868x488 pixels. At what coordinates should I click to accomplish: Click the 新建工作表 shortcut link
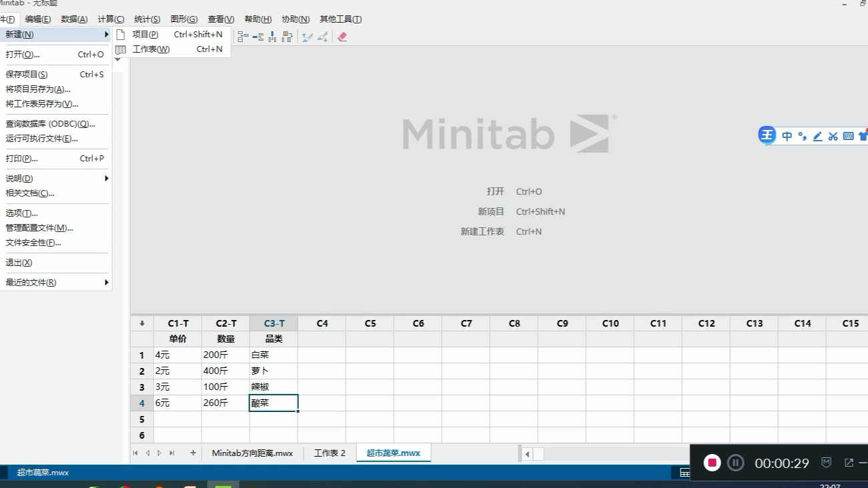tap(482, 231)
